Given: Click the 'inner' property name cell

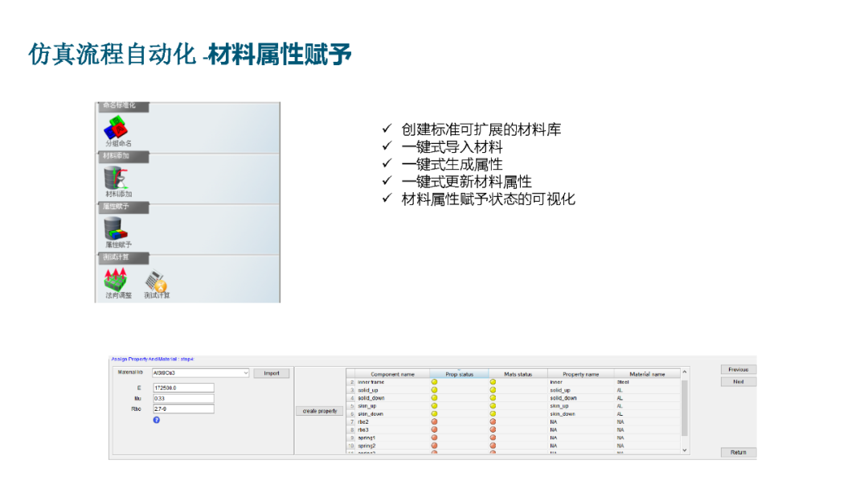Looking at the screenshot, I should click(581, 382).
